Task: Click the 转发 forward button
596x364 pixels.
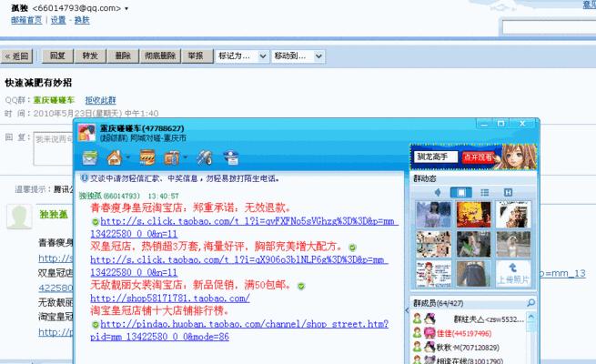Action: tap(90, 56)
